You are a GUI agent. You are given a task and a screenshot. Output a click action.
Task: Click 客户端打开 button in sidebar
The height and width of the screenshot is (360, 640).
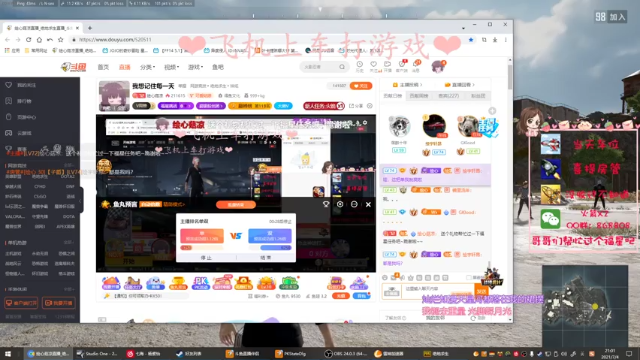[x=21, y=303]
